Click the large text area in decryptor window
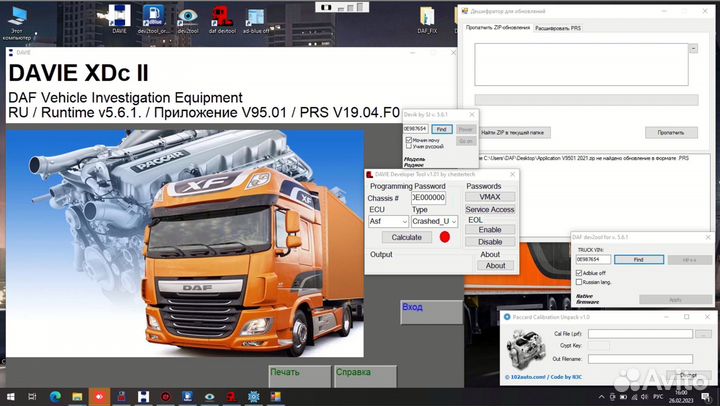Screen dimensions: 720x406 581,64
